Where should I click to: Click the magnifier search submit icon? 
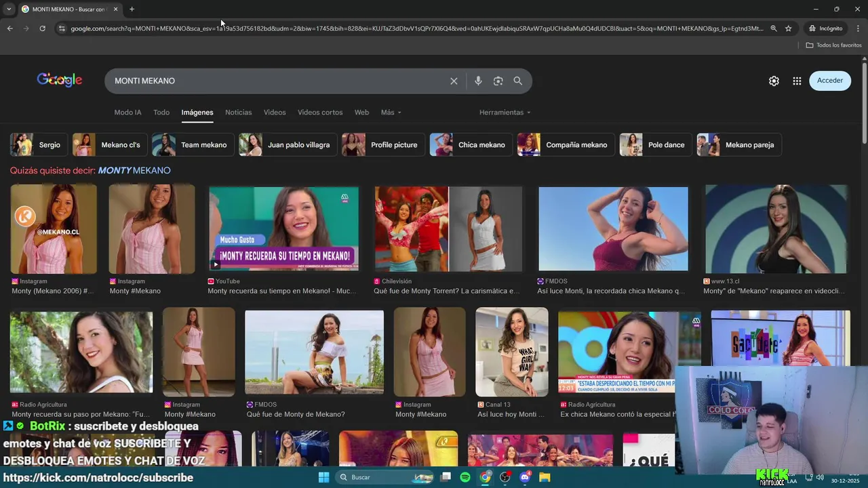tap(518, 81)
